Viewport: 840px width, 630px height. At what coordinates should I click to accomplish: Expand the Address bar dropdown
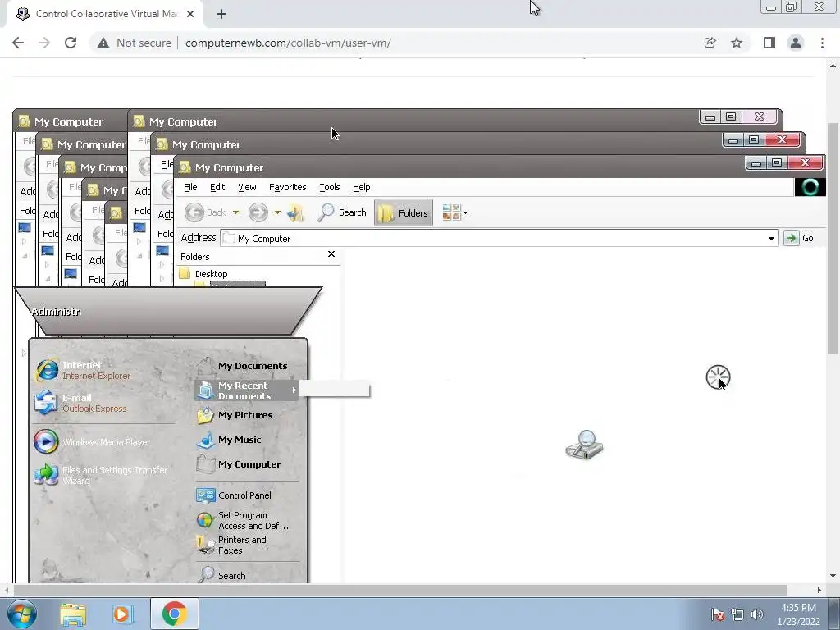[x=771, y=239]
